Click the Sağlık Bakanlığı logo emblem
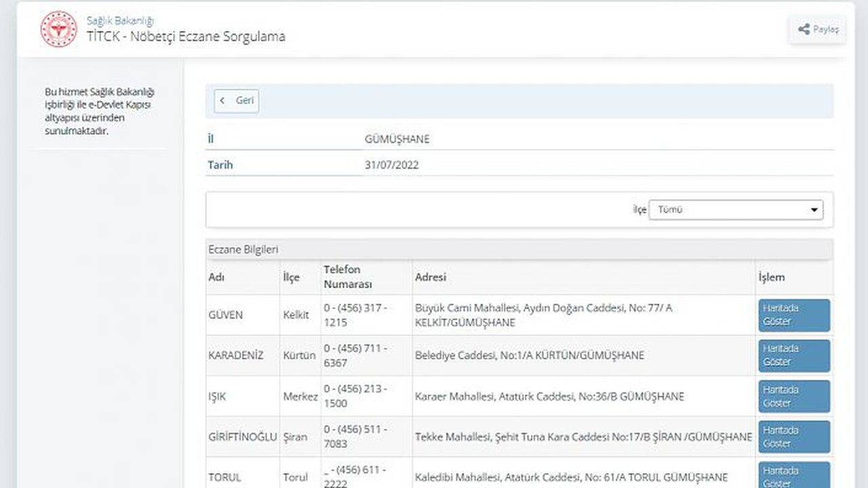The height and width of the screenshot is (488, 868). click(59, 29)
